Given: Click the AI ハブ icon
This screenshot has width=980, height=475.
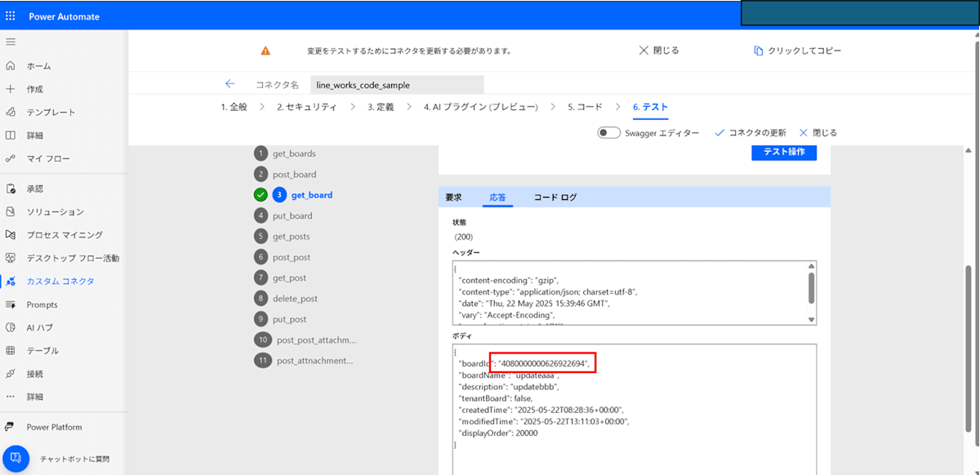Looking at the screenshot, I should click(10, 327).
